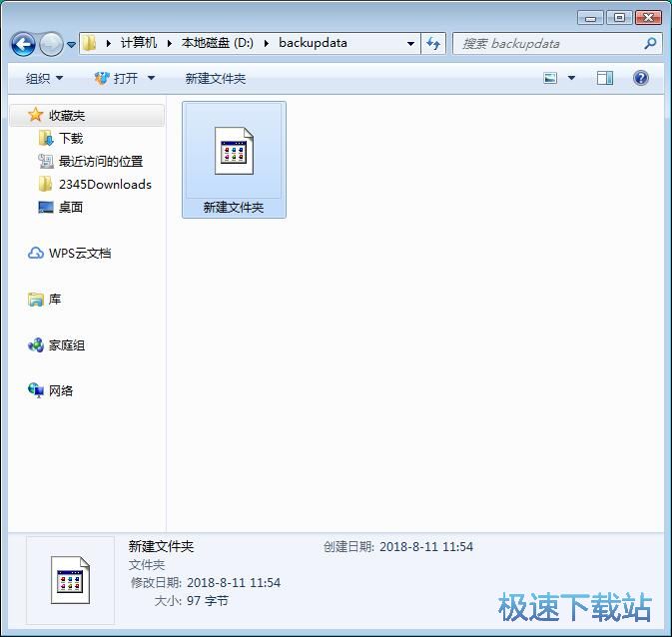
Task: Change the view with the view icon
Action: pos(550,78)
